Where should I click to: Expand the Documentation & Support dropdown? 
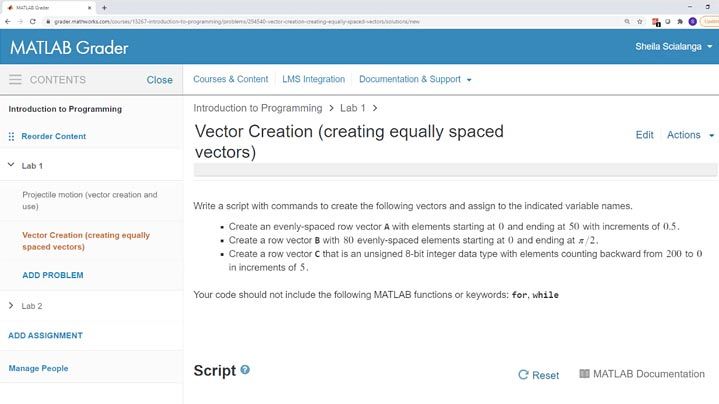coord(414,79)
